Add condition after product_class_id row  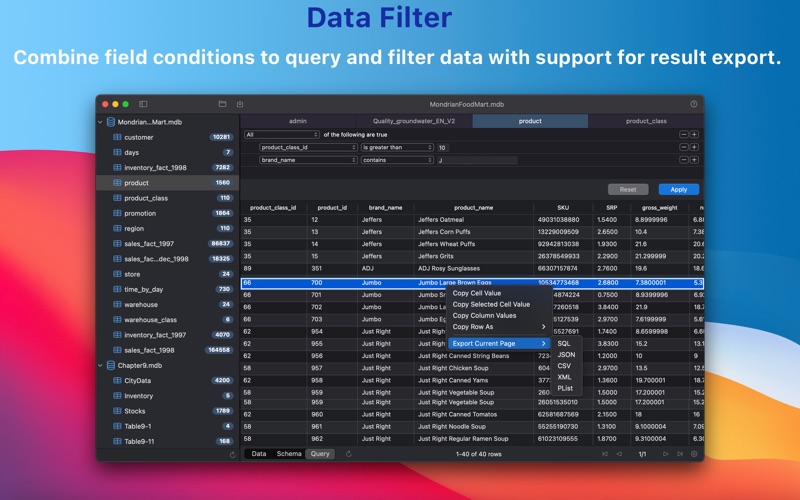pyautogui.click(x=694, y=147)
